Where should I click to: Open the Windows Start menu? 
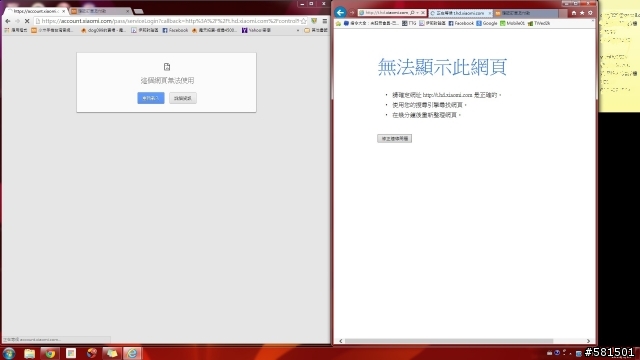click(9, 353)
